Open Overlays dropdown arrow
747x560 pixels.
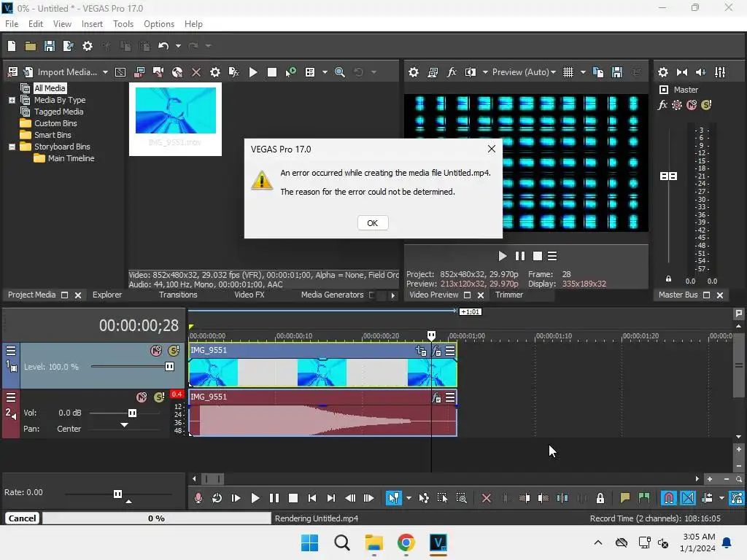(583, 72)
